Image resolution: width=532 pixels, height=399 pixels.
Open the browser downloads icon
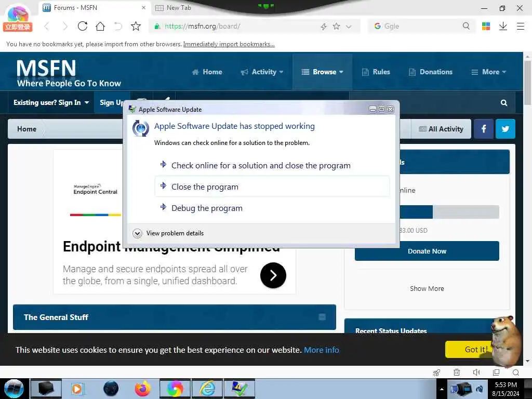click(x=503, y=26)
